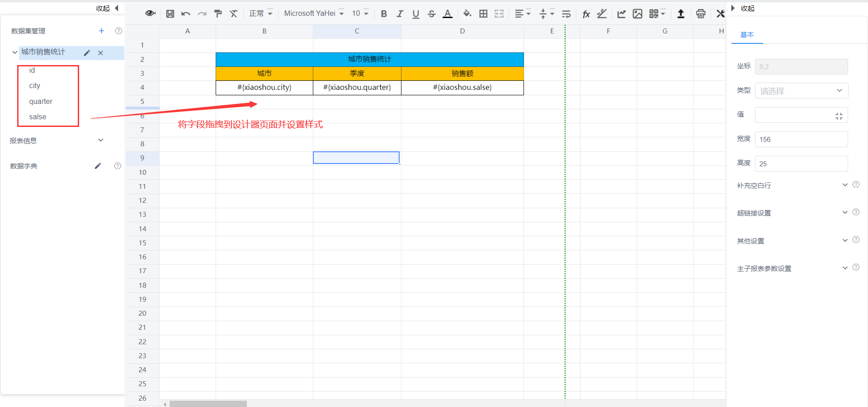Insert a chart from the toolbar

pyautogui.click(x=622, y=14)
